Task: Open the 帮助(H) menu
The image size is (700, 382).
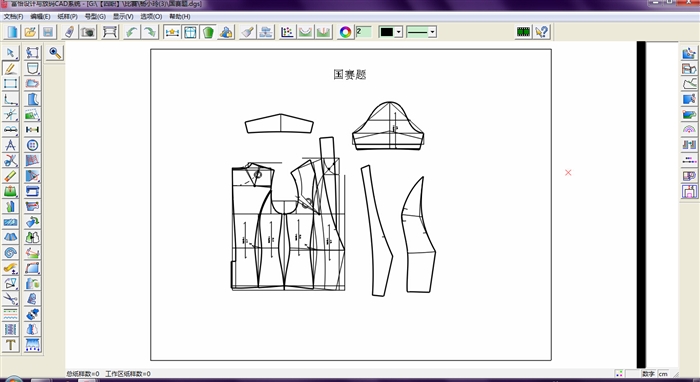Action: point(179,17)
